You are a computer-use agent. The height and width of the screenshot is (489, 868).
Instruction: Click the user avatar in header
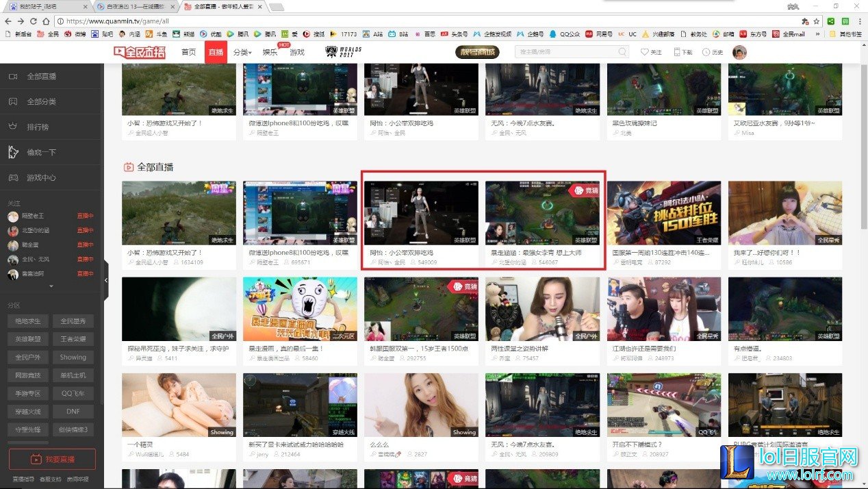pyautogui.click(x=739, y=52)
